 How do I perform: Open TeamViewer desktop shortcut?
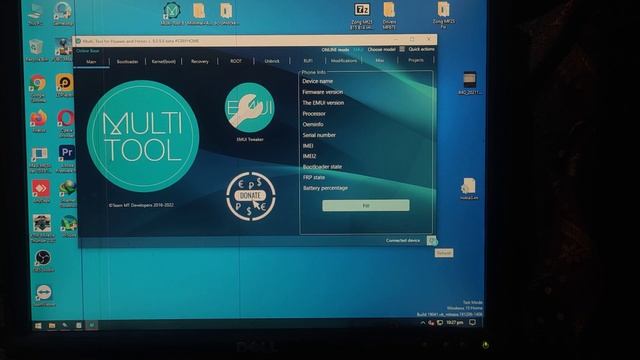click(x=44, y=296)
